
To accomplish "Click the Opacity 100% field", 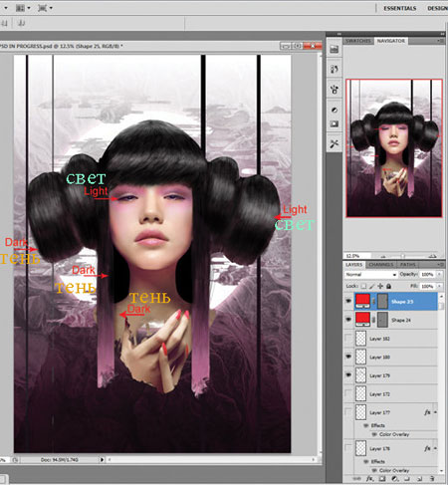I will 427,275.
